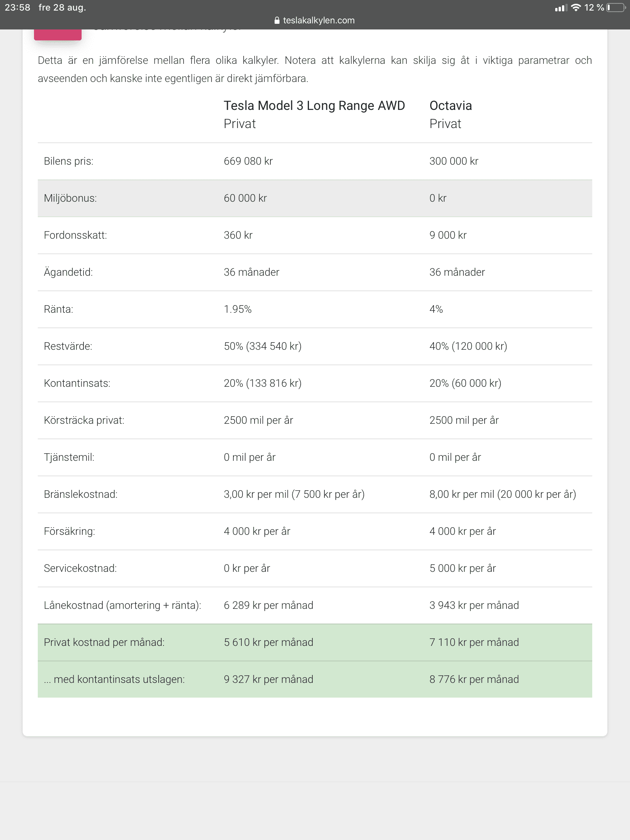Select the Tesla Model 3 Long Range AWD heading
Screen dimensions: 630x840
pyautogui.click(x=314, y=106)
